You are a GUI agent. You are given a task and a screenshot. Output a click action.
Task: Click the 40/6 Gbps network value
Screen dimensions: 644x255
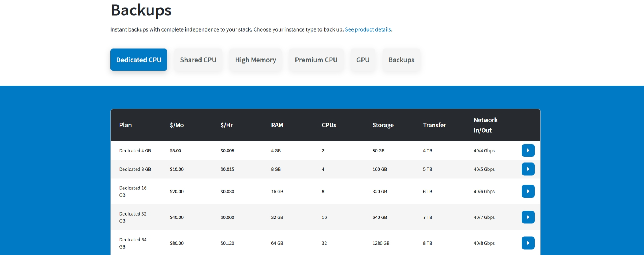[x=484, y=192]
